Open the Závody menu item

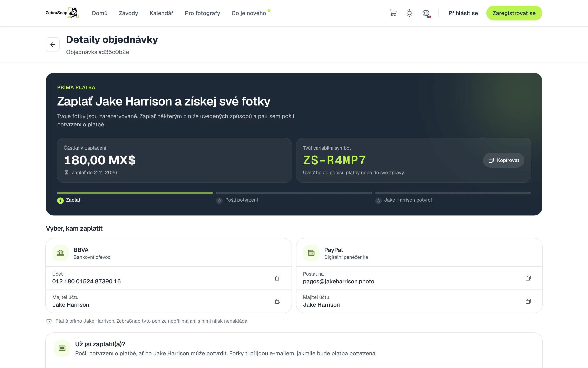coord(129,13)
